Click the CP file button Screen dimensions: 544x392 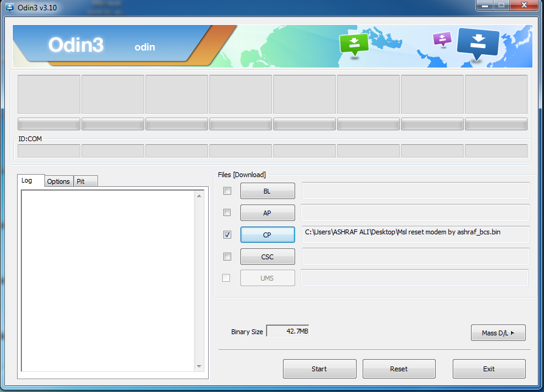[268, 235]
